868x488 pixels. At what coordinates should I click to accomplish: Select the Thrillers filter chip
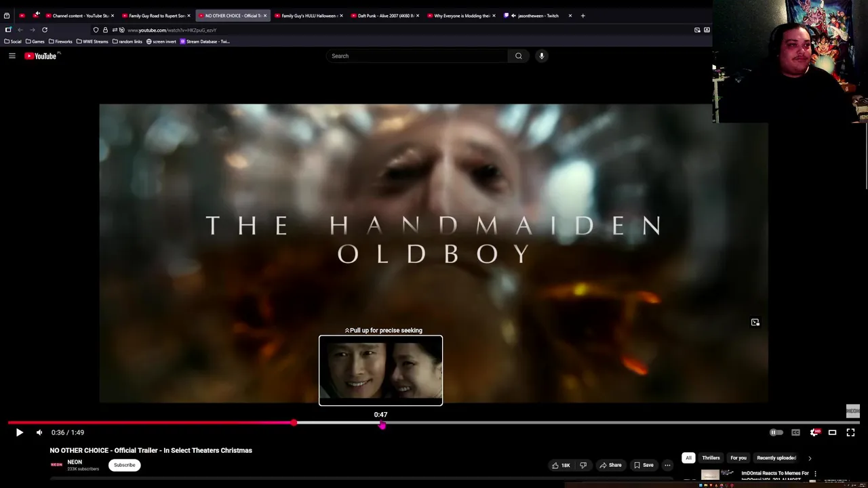(711, 457)
